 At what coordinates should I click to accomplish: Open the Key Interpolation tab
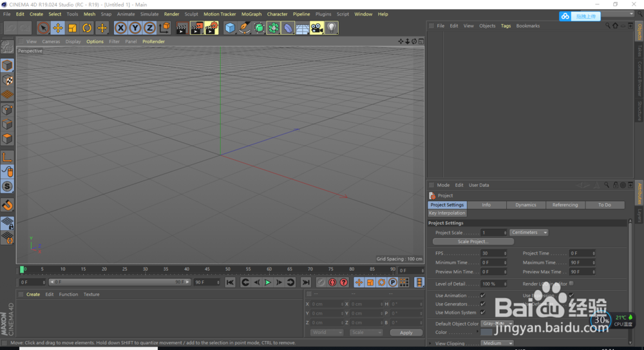[x=447, y=213]
